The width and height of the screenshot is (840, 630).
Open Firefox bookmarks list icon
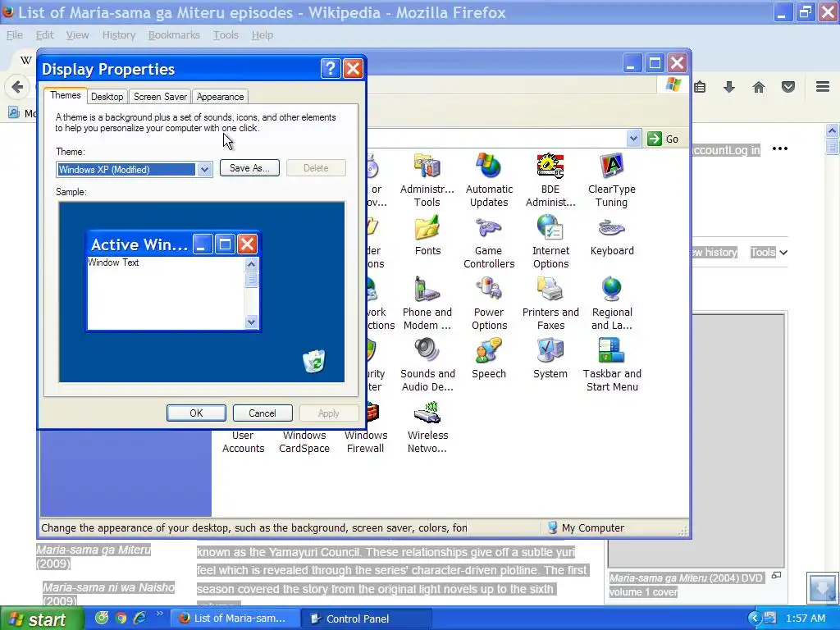coord(700,87)
